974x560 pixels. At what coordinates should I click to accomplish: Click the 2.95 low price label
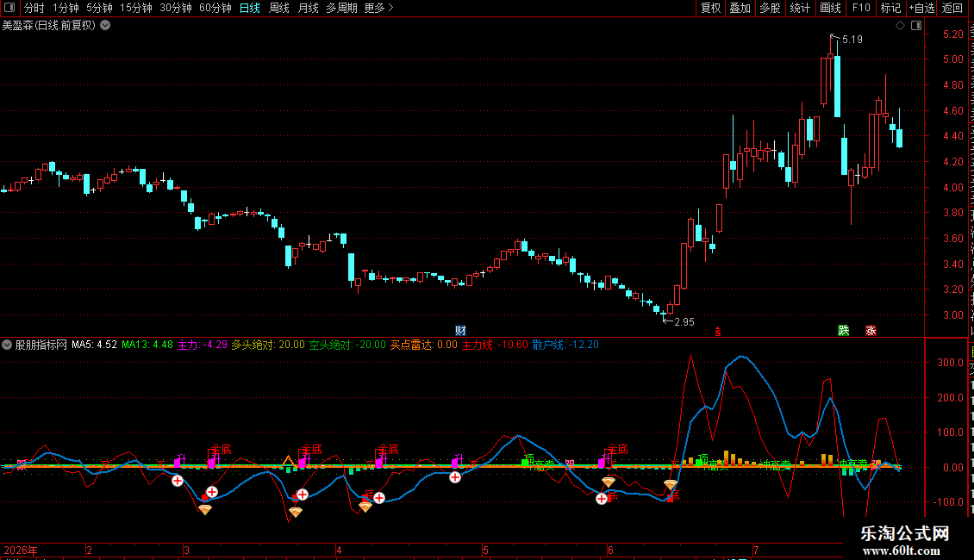click(684, 322)
